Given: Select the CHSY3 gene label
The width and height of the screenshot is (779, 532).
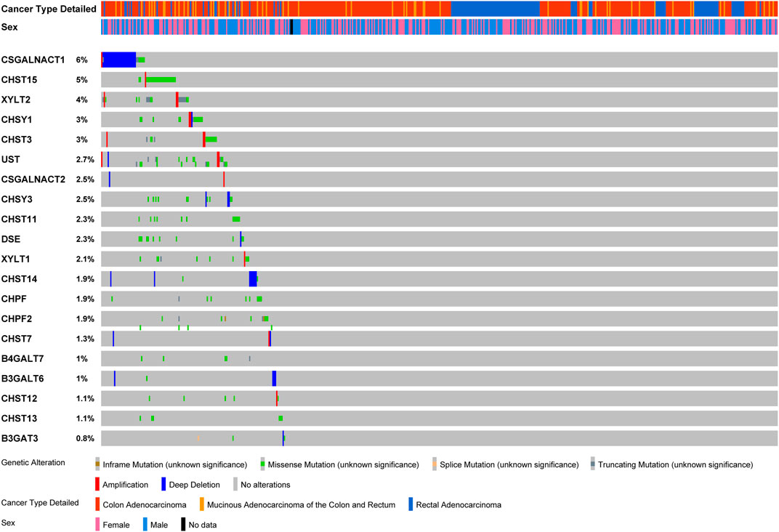Looking at the screenshot, I should 17,198.
